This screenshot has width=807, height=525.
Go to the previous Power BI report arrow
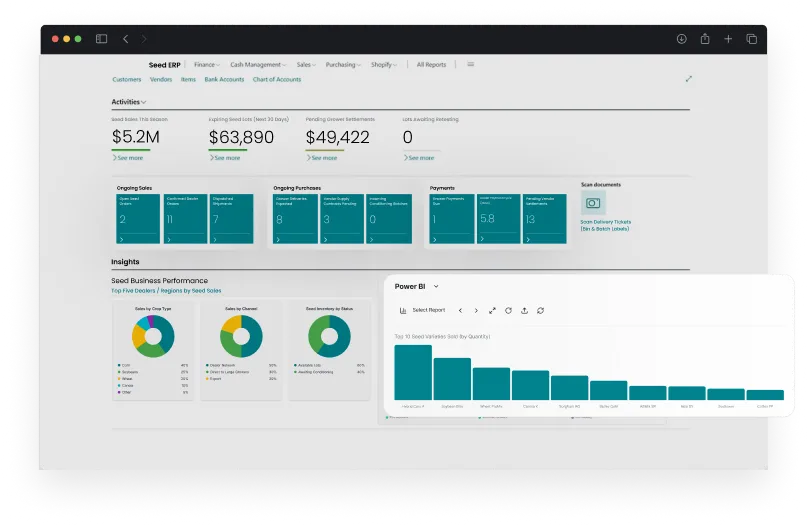(460, 310)
